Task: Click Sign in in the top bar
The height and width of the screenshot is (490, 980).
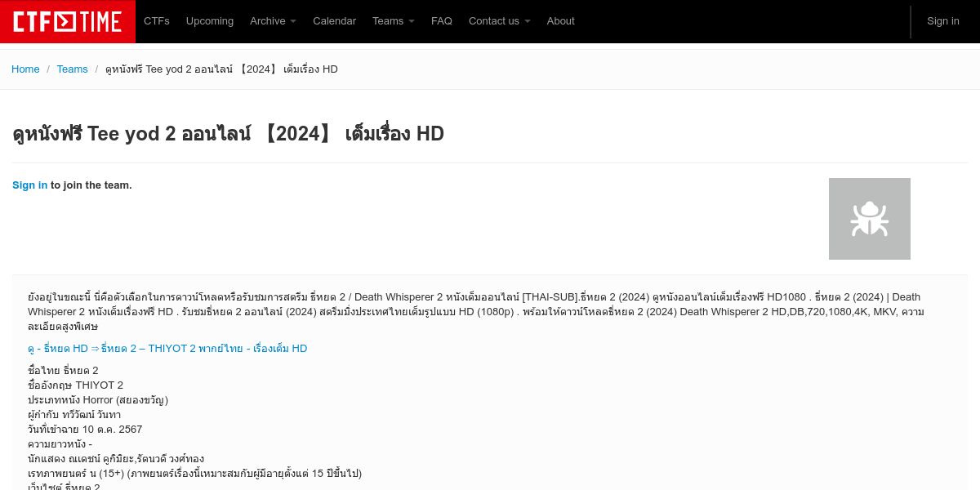Action: (943, 21)
